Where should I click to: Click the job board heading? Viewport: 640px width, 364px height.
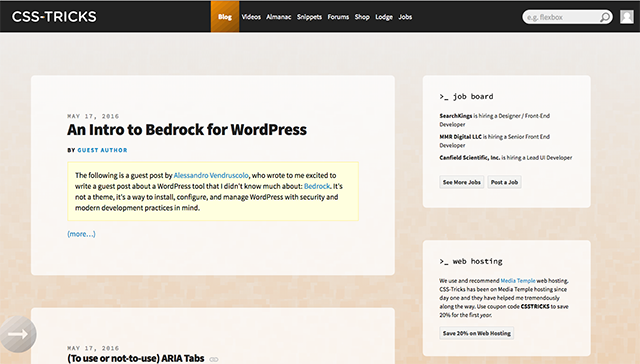[x=467, y=97]
